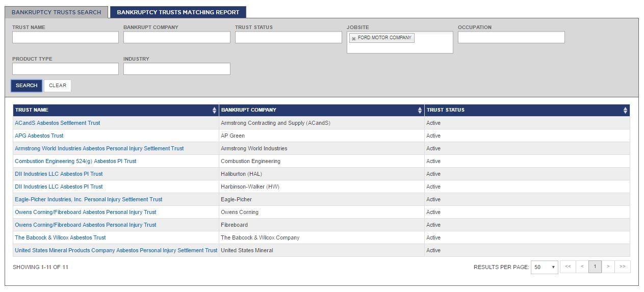The height and width of the screenshot is (292, 644).
Task: Open Owens Corning/Fibreboard trust in Owens Corning row
Action: point(86,212)
